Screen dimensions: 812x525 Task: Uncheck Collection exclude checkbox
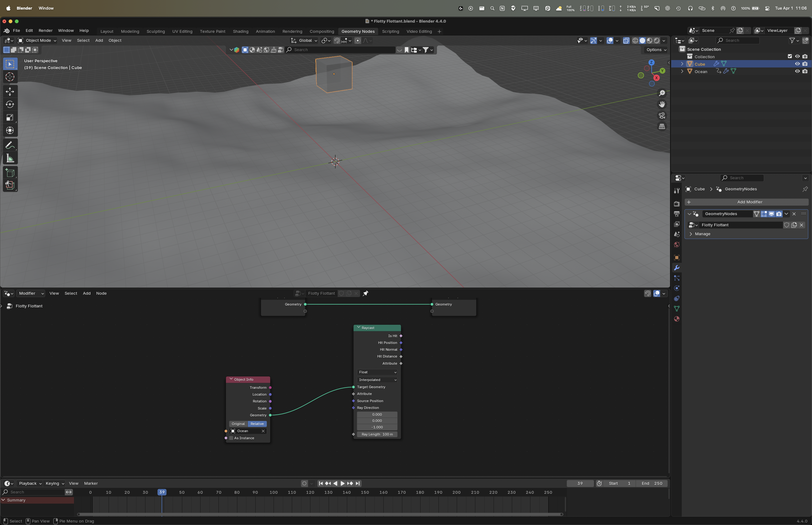(x=790, y=57)
